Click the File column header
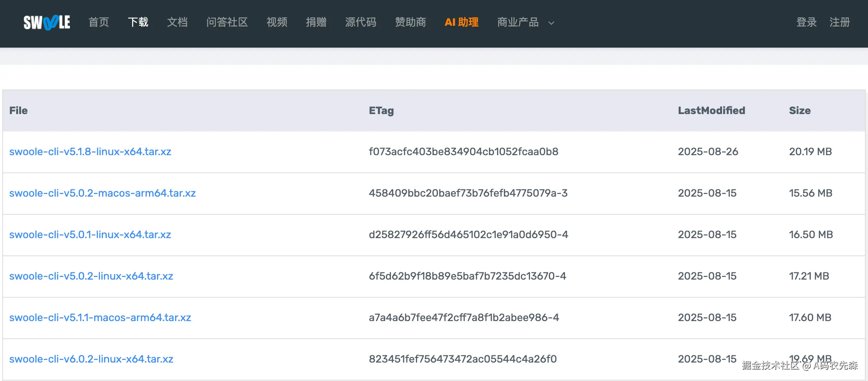The height and width of the screenshot is (381, 868). pyautogui.click(x=18, y=111)
